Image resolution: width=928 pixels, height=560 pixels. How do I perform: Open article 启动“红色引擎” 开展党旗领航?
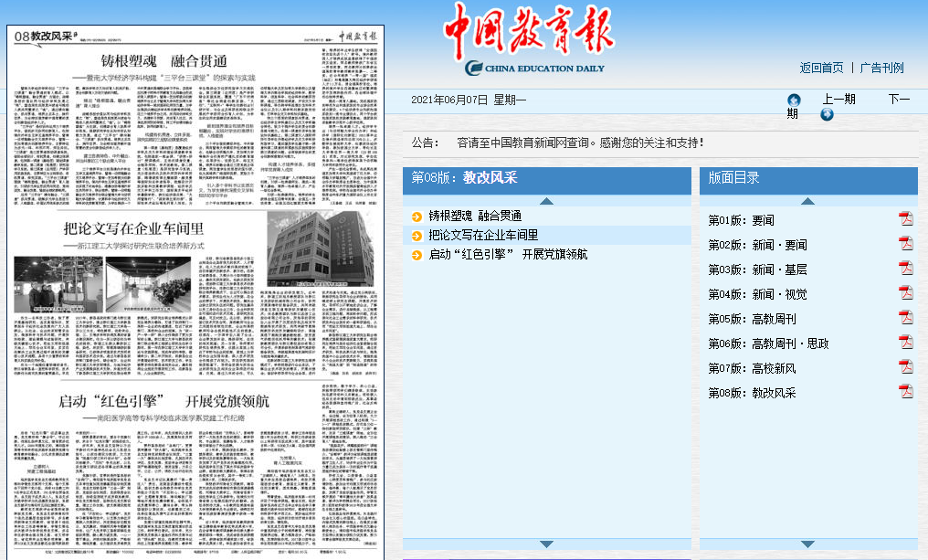pyautogui.click(x=508, y=255)
